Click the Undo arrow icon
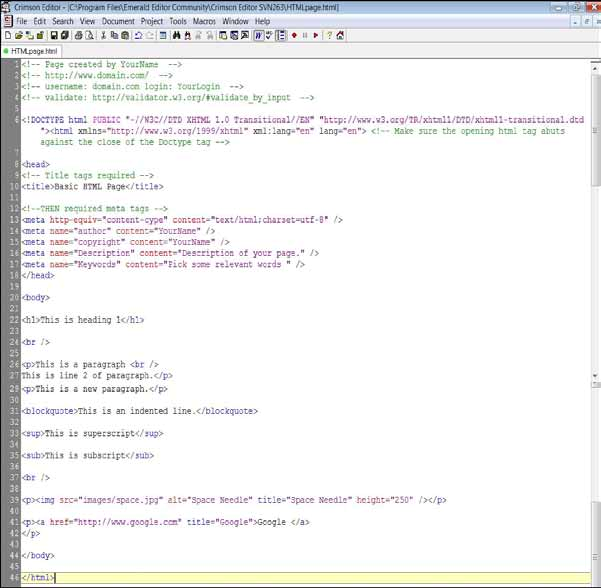Viewport: 601px width, 588px height. (137, 35)
